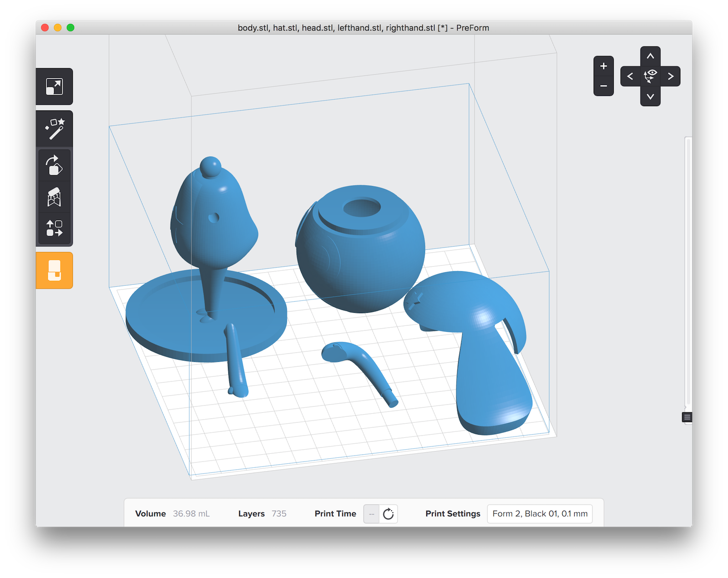Click the layer slider handle
728x578 pixels.
point(687,417)
